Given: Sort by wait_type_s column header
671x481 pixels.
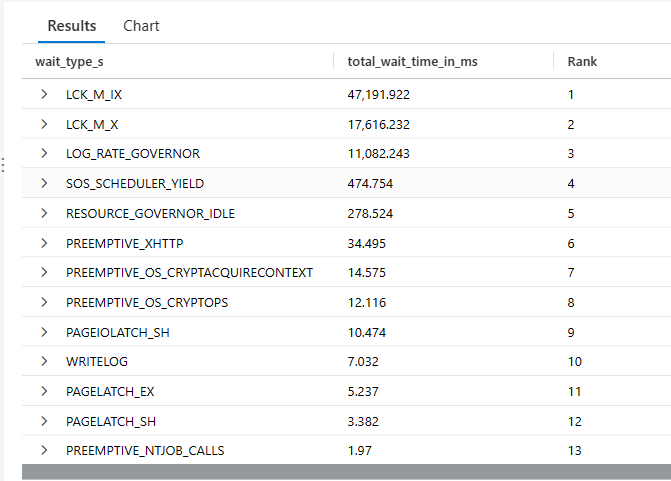Looking at the screenshot, I should (69, 62).
